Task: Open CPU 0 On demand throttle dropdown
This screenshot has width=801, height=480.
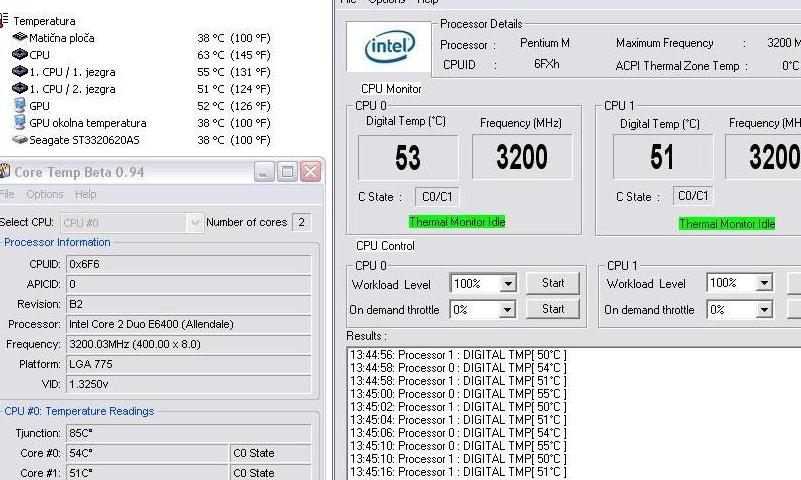Action: pyautogui.click(x=508, y=310)
